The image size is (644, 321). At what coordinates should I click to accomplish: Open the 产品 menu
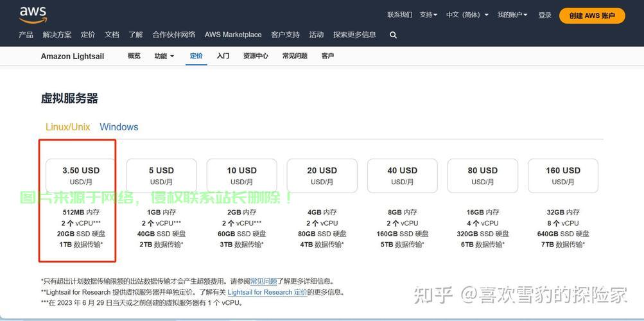coord(26,35)
